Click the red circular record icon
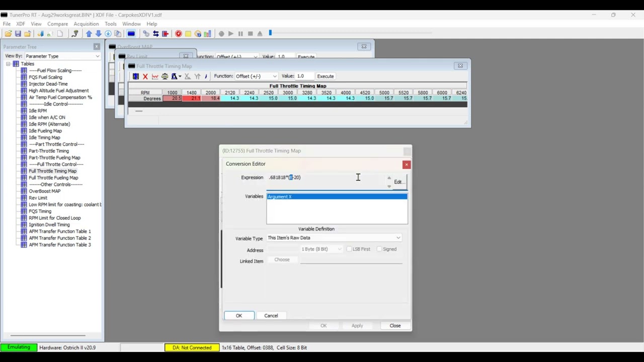644x362 pixels. click(178, 34)
